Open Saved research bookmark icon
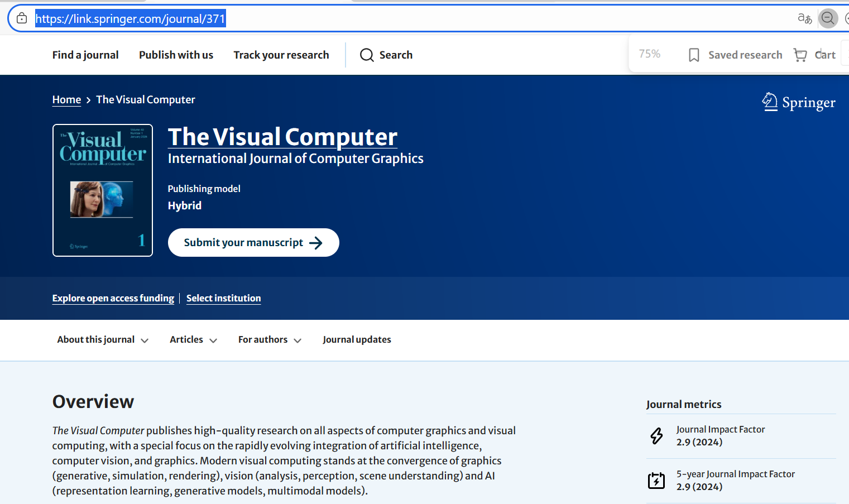 694,55
